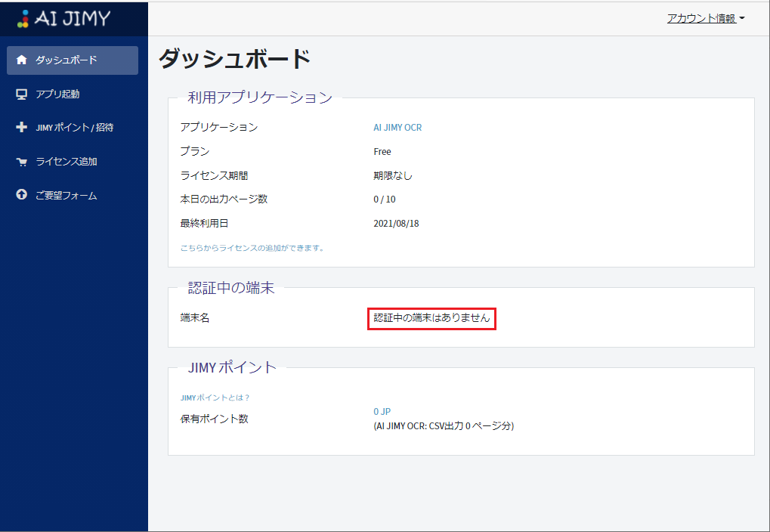770x532 pixels.
Task: Select the date 2021/08/18
Action: [396, 224]
